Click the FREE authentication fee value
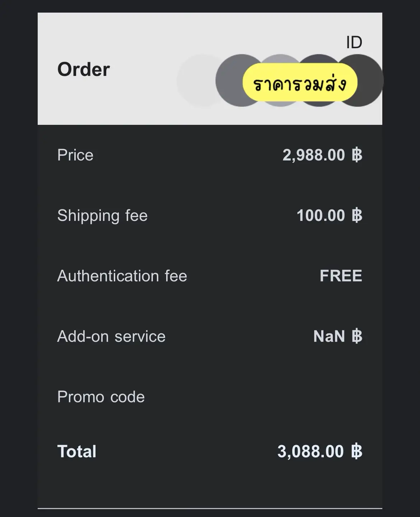 coord(341,276)
